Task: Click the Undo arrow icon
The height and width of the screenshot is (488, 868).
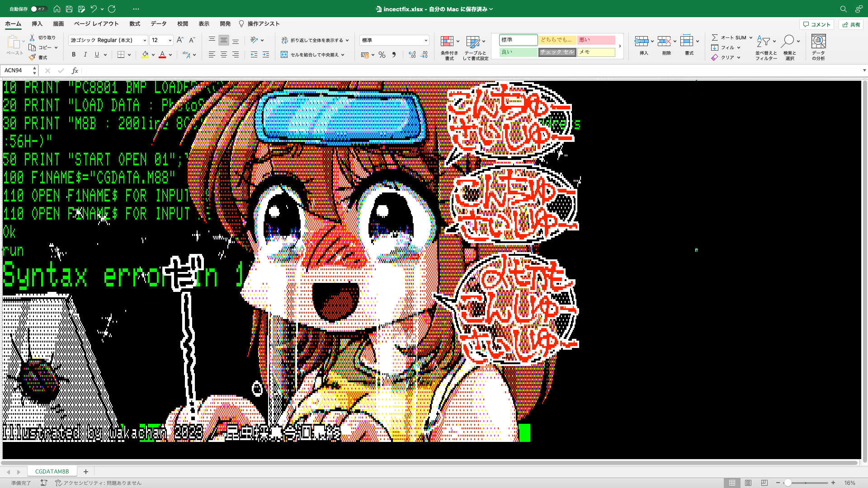Action: click(94, 9)
